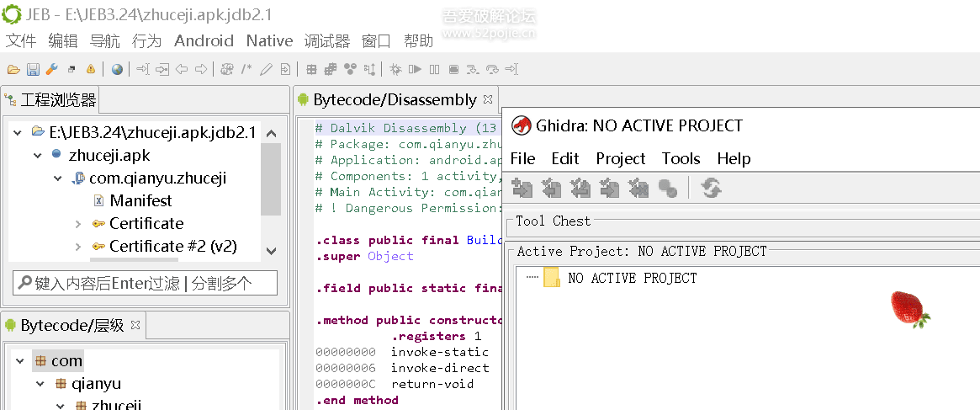Open the 调试器 menu in JEB

tap(327, 41)
